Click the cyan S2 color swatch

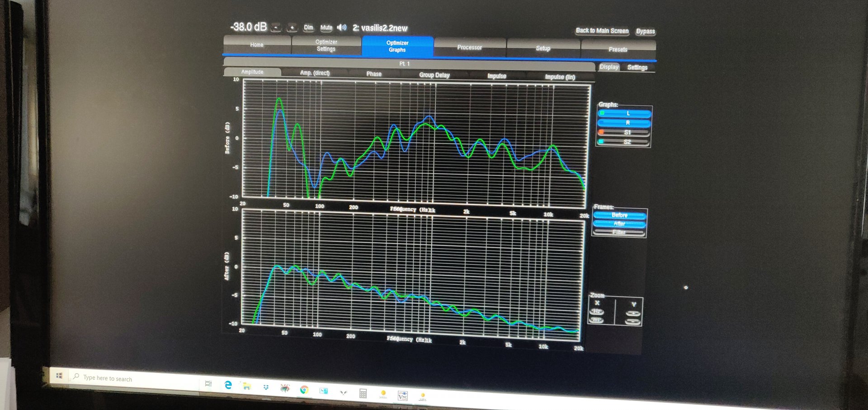(x=601, y=141)
